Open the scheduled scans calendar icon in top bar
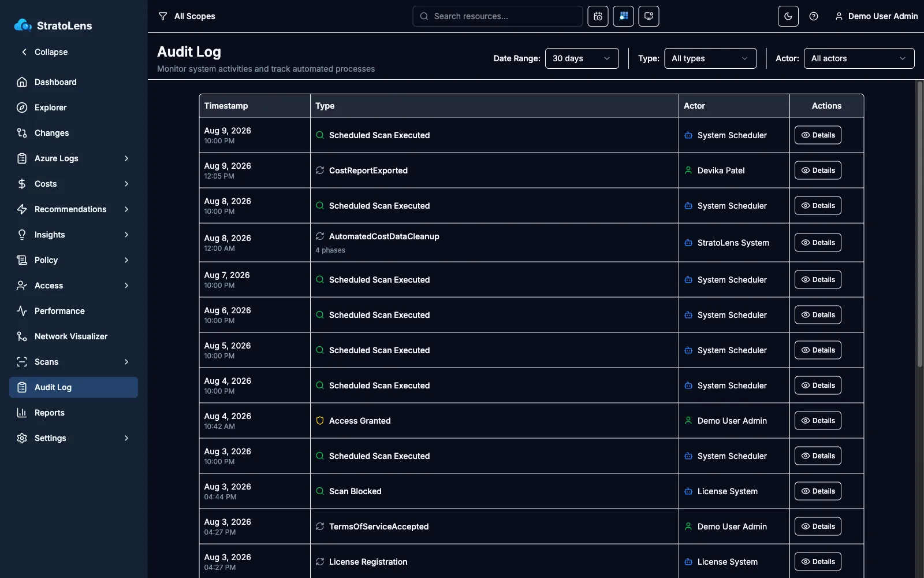Viewport: 924px width, 578px height. pyautogui.click(x=598, y=16)
